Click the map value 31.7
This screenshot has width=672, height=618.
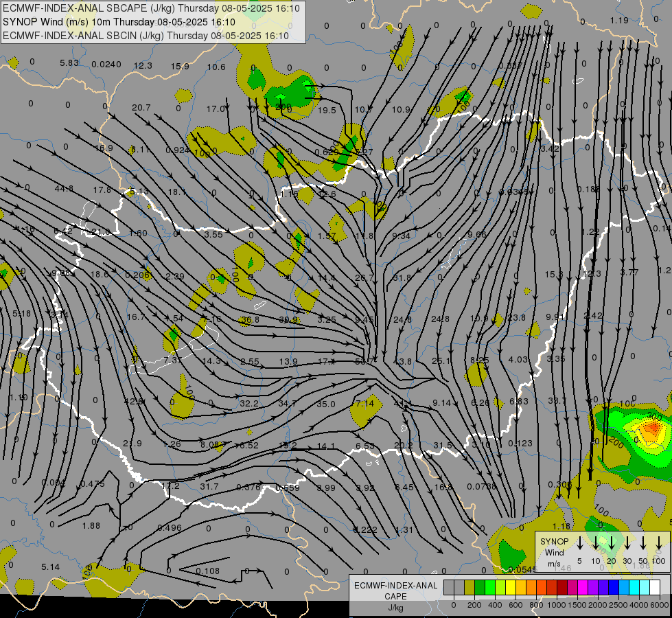click(209, 486)
